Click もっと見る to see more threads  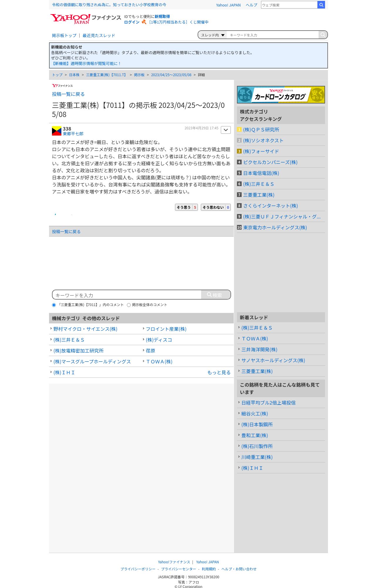click(219, 372)
